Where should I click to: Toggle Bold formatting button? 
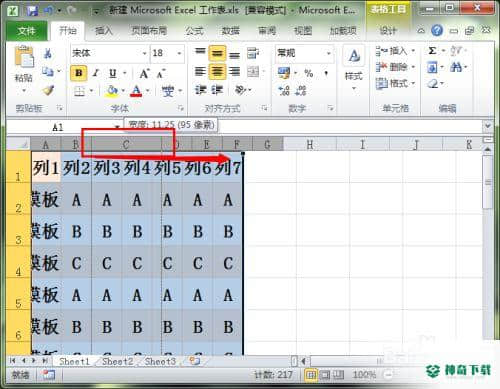tap(79, 73)
